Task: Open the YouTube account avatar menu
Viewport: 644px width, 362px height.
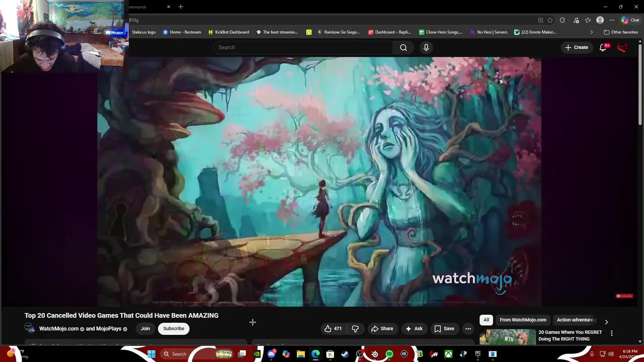Action: pyautogui.click(x=622, y=47)
